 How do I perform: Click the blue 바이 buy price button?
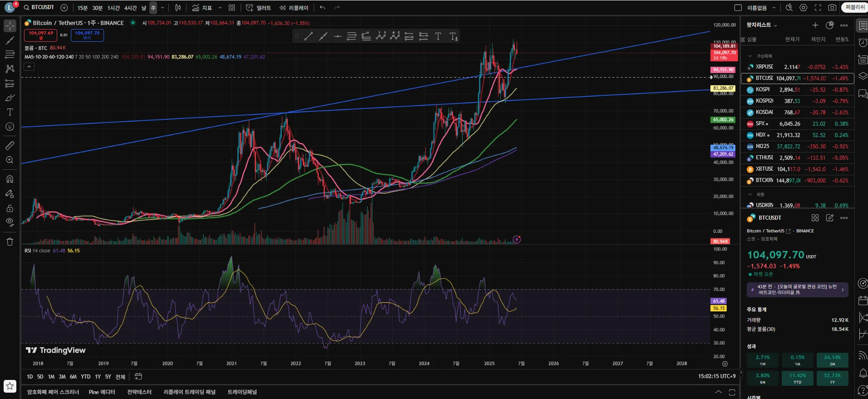click(87, 35)
